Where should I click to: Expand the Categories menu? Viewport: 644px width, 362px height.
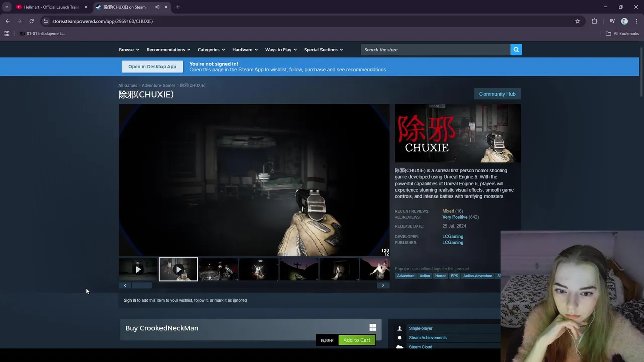click(211, 50)
